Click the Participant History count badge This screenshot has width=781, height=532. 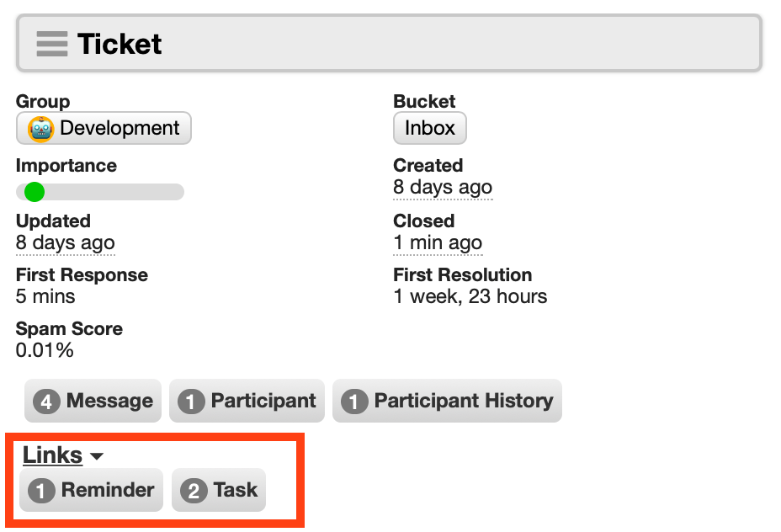coord(354,401)
